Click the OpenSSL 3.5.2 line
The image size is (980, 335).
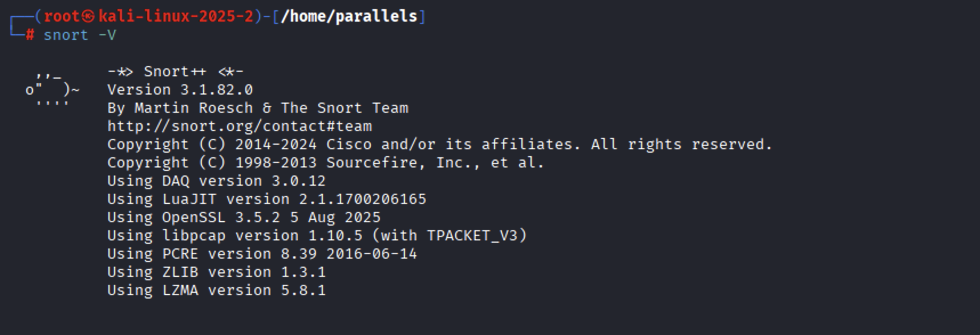(244, 217)
